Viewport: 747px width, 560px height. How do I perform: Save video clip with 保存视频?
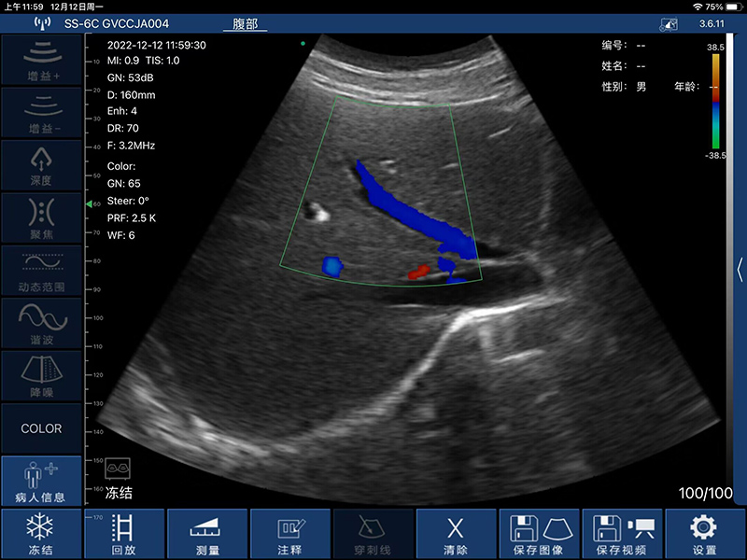coord(622,534)
